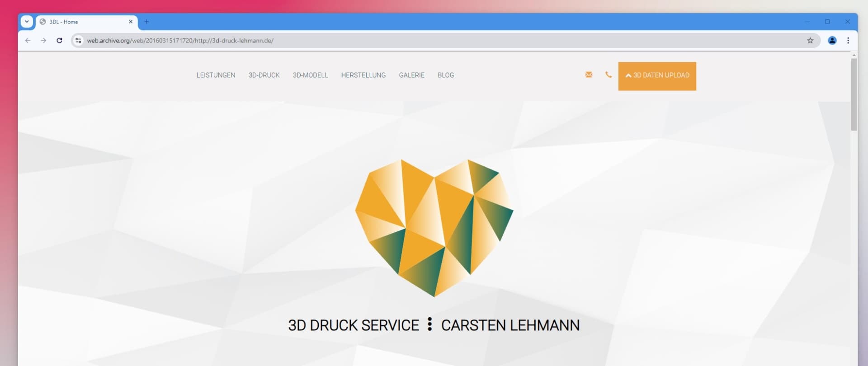Open the Chrome three-dot menu
Screen dimensions: 868x366
click(848, 41)
